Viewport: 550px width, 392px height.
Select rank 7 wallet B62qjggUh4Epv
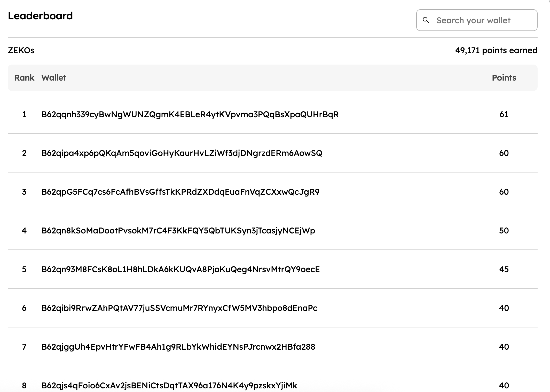coord(178,347)
